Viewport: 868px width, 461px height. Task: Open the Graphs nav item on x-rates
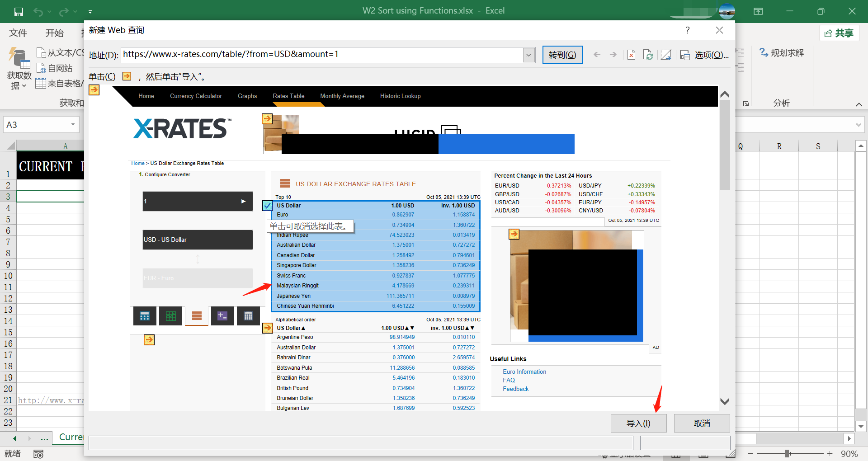[x=247, y=96]
